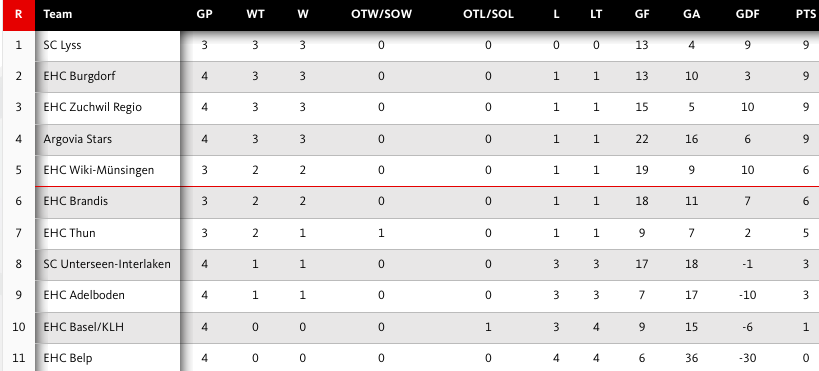Sort by the GDF column header
819x371 pixels.
click(747, 15)
